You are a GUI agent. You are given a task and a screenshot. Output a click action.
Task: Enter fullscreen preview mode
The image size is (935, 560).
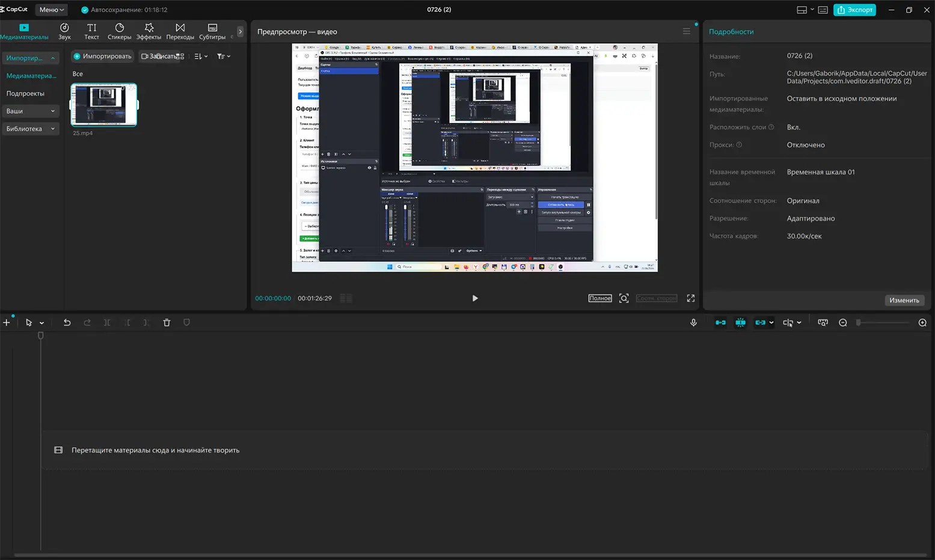[691, 298]
